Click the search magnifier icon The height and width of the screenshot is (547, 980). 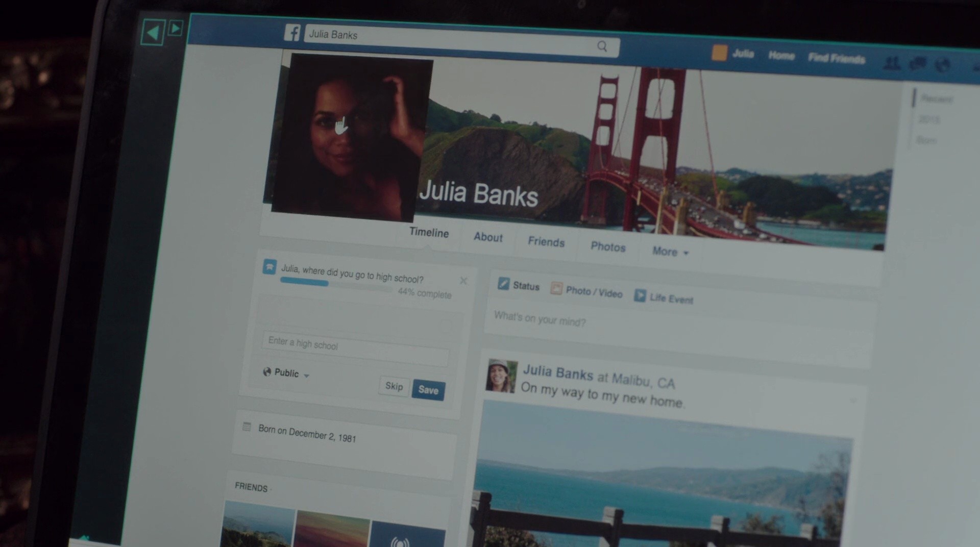click(602, 46)
